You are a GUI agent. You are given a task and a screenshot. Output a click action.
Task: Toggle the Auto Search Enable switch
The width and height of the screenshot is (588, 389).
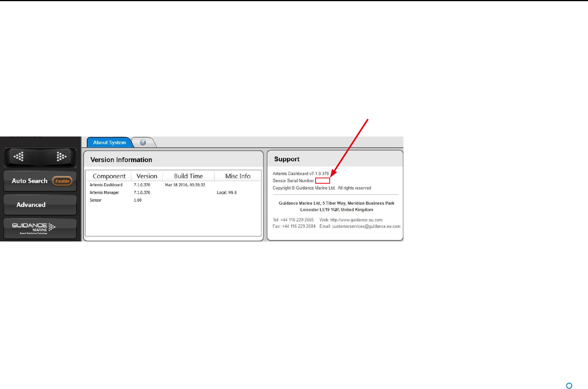[62, 181]
